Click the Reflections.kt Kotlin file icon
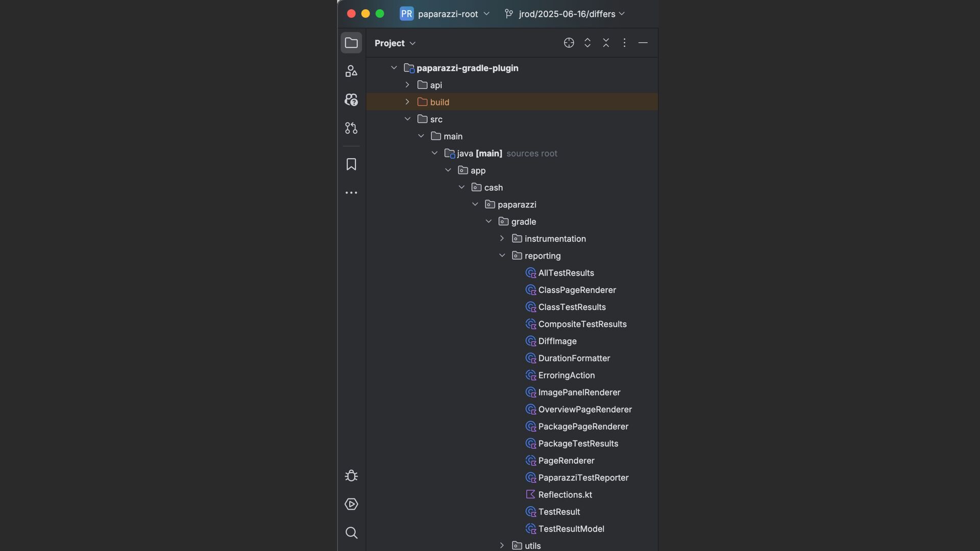 click(x=531, y=495)
